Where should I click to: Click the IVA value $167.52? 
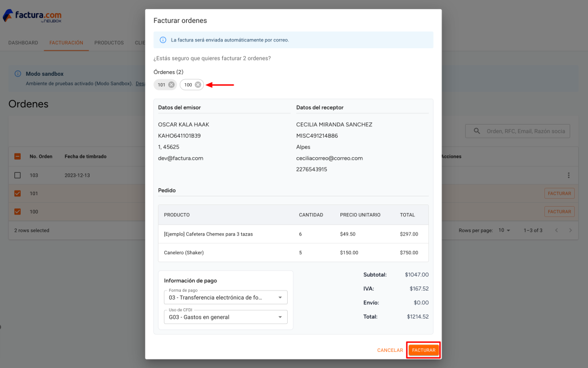(419, 289)
